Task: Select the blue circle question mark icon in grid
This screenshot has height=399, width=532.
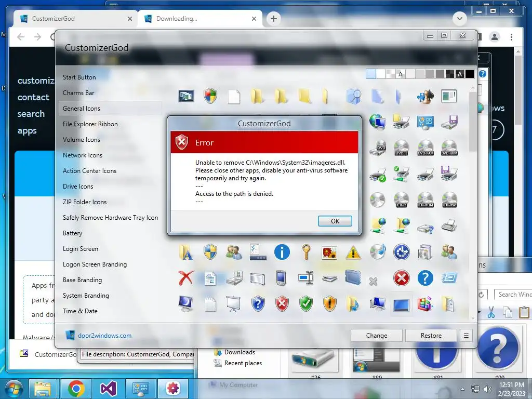Action: click(x=425, y=278)
